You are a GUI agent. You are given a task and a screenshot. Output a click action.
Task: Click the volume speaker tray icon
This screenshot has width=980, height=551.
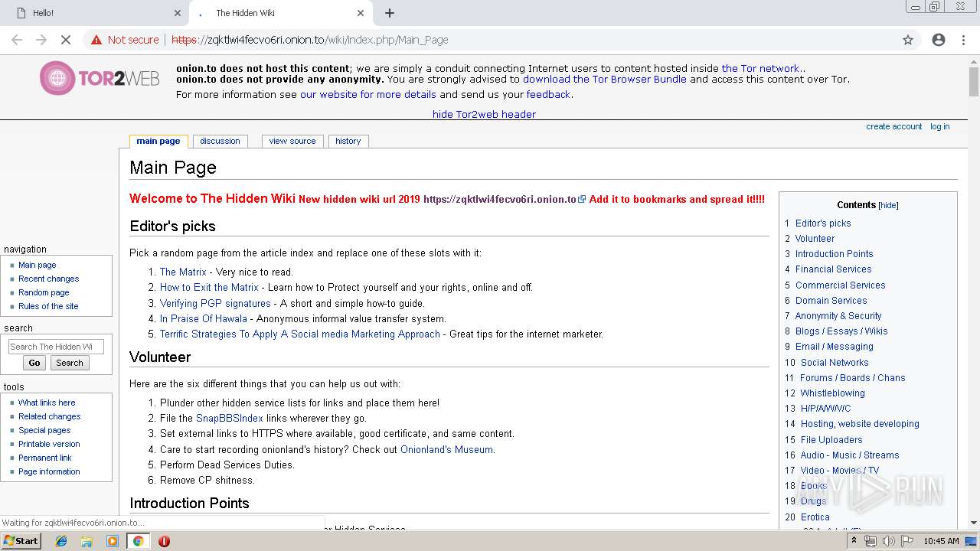(888, 541)
